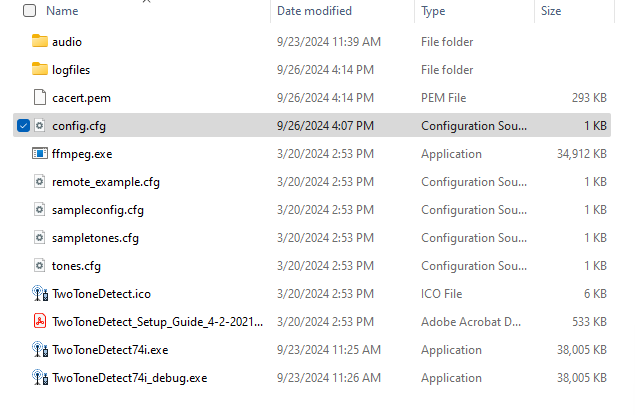Select the sampletones.cfg file row

(x=312, y=238)
